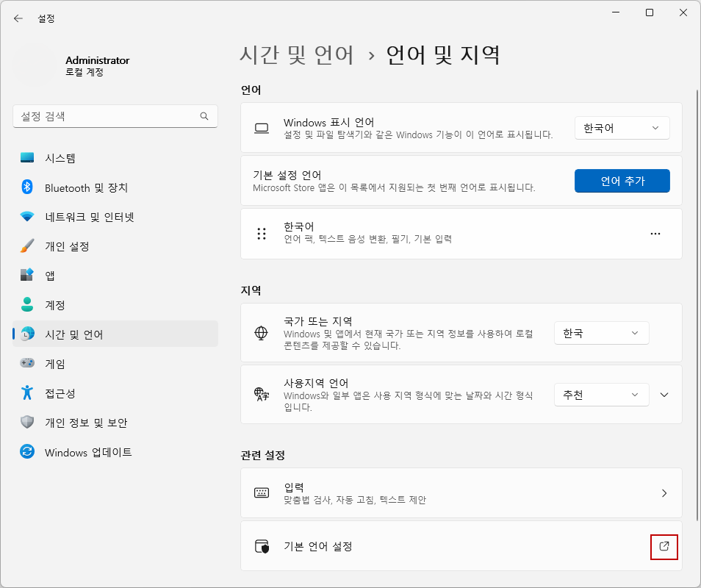This screenshot has height=588, width=701.
Task: Click the Accounts person icon
Action: [x=27, y=304]
